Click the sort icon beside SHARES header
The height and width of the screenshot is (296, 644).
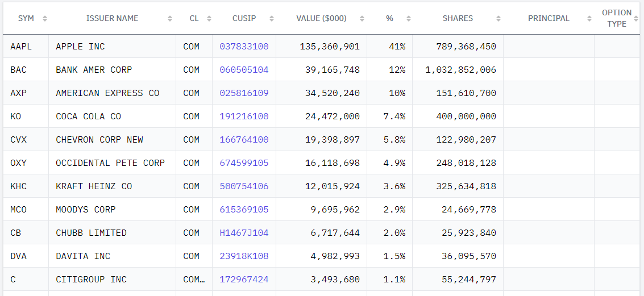click(498, 19)
